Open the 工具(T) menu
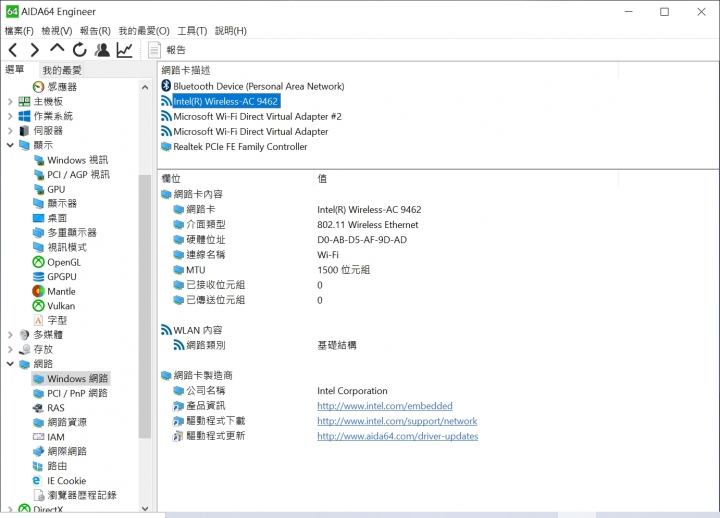Screen dimensions: 720x518 click(x=192, y=31)
